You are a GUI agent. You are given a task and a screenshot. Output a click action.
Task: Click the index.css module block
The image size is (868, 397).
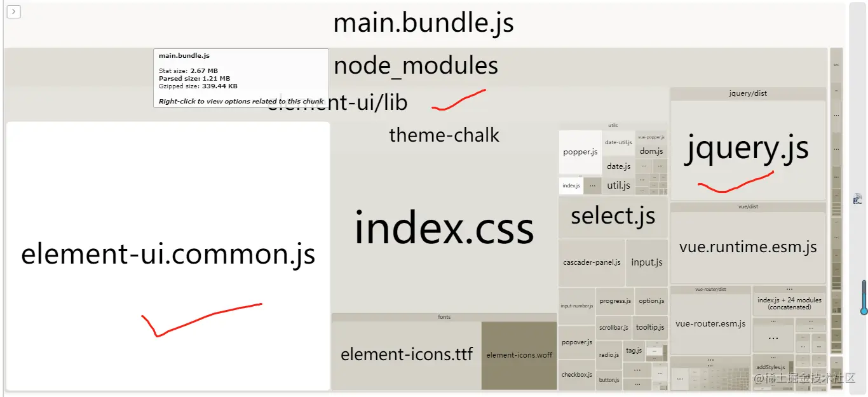click(x=444, y=229)
